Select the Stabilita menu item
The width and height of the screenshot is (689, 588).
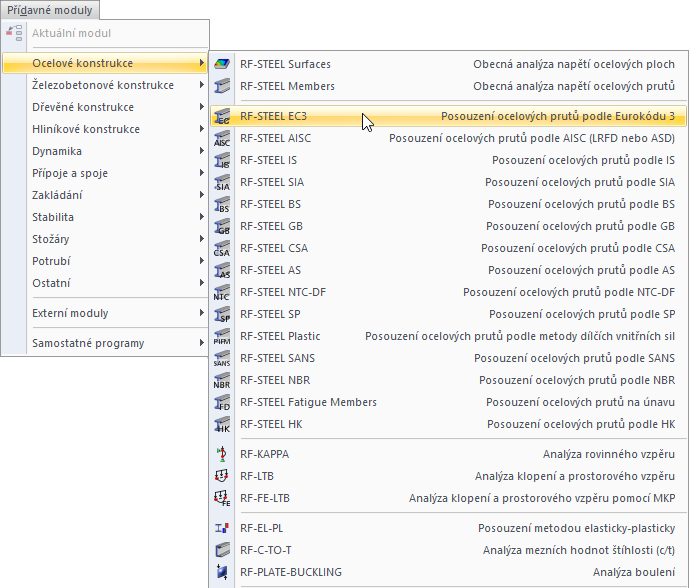pyautogui.click(x=53, y=217)
